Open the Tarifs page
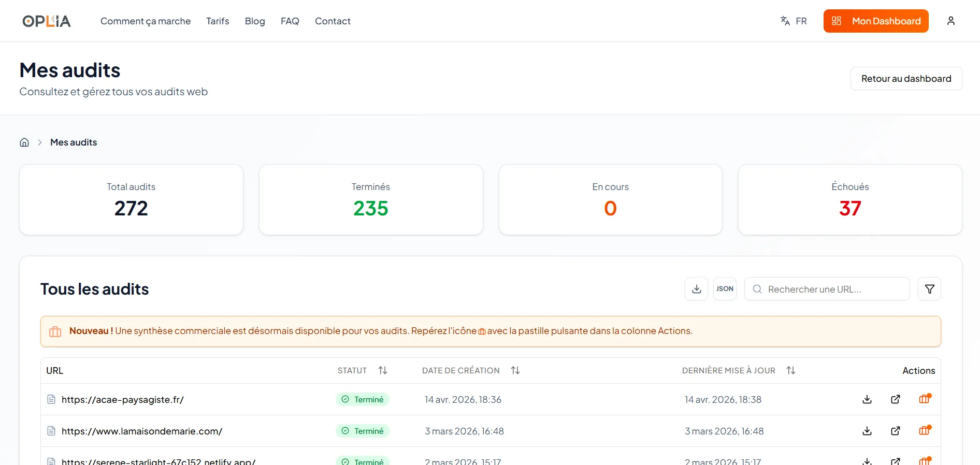 click(x=218, y=21)
